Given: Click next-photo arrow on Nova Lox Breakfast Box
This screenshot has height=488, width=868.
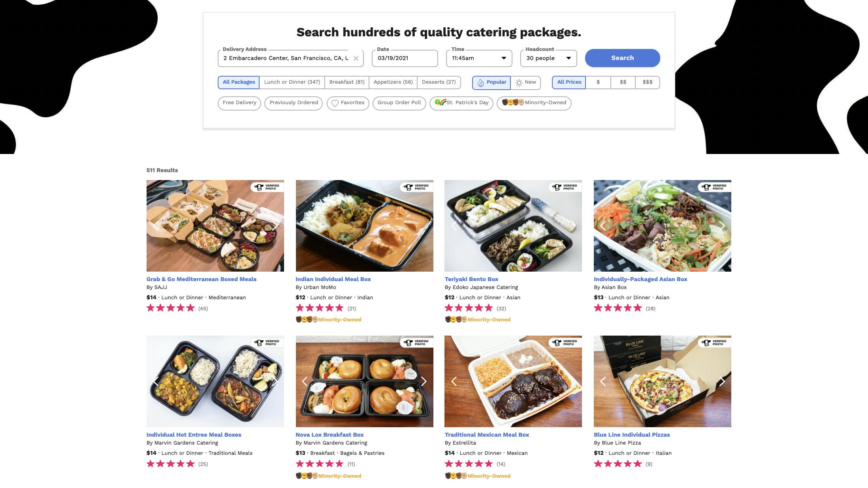Looking at the screenshot, I should [424, 381].
